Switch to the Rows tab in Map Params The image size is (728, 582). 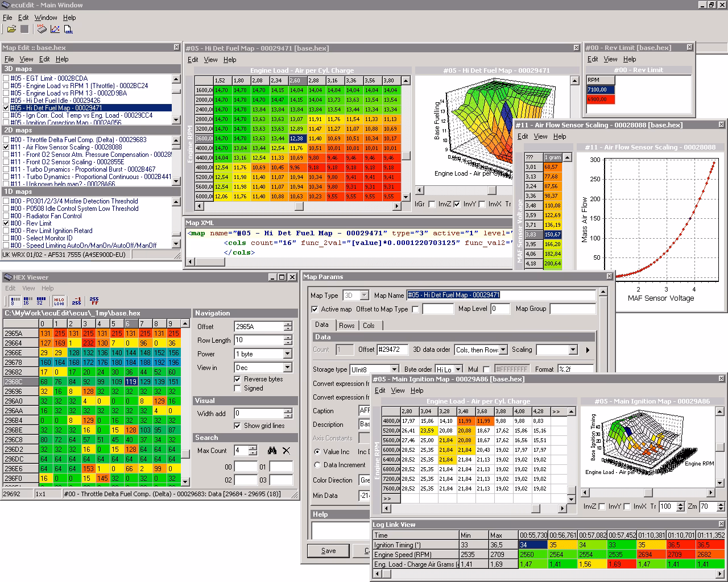[x=346, y=326]
